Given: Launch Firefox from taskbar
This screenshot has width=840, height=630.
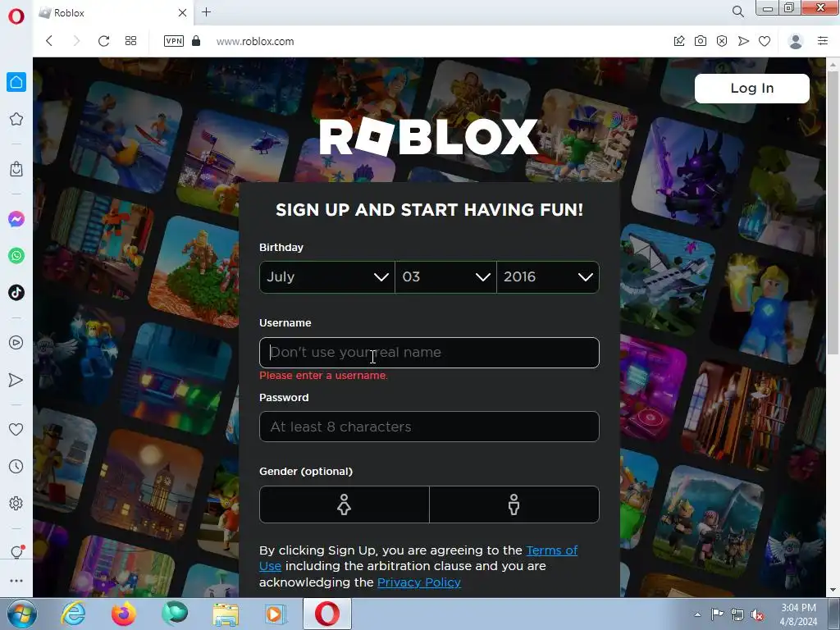Looking at the screenshot, I should pyautogui.click(x=124, y=614).
